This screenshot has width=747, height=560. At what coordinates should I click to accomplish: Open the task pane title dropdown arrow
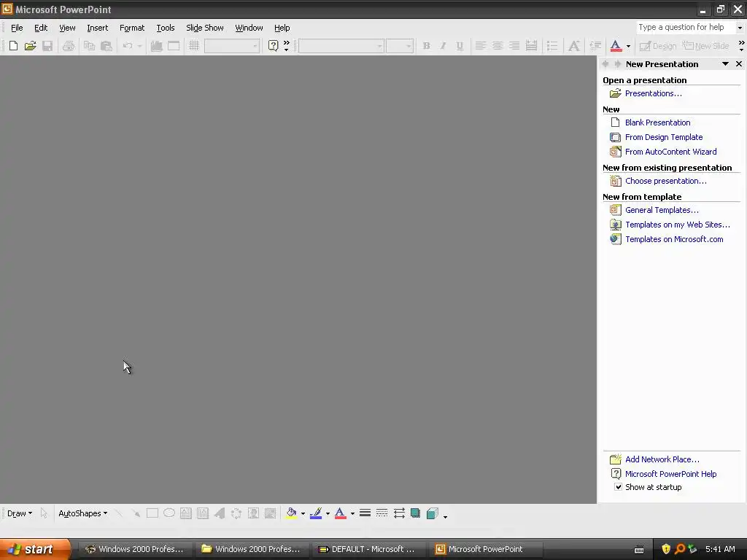(x=725, y=64)
